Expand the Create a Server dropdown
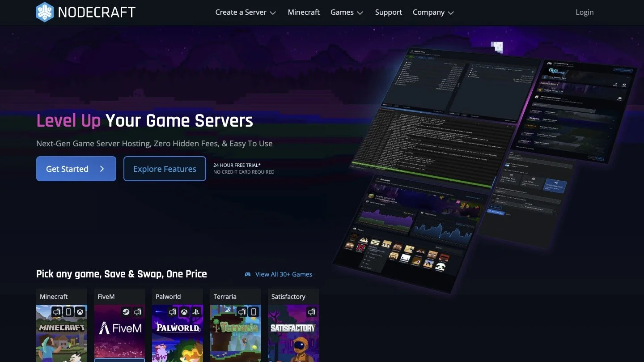 pos(246,13)
